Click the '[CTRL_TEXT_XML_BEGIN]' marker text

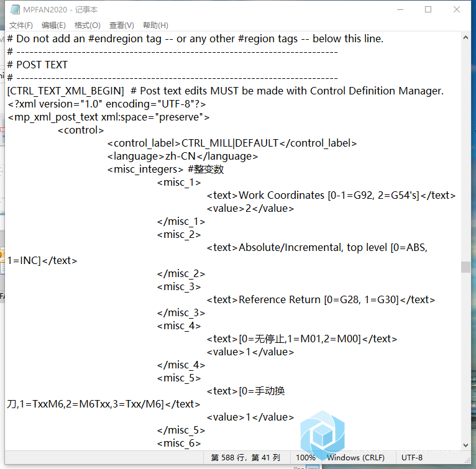coord(66,91)
